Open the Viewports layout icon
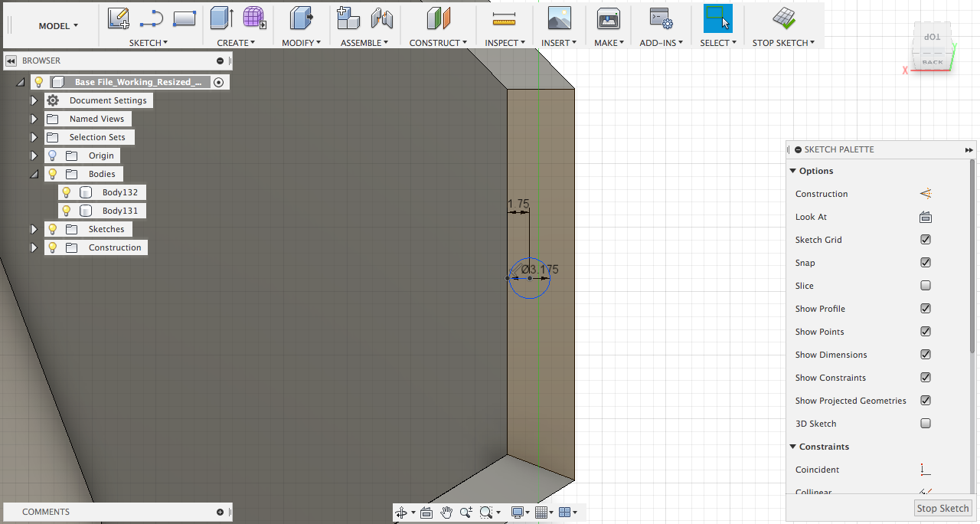This screenshot has height=524, width=980. coord(565,513)
